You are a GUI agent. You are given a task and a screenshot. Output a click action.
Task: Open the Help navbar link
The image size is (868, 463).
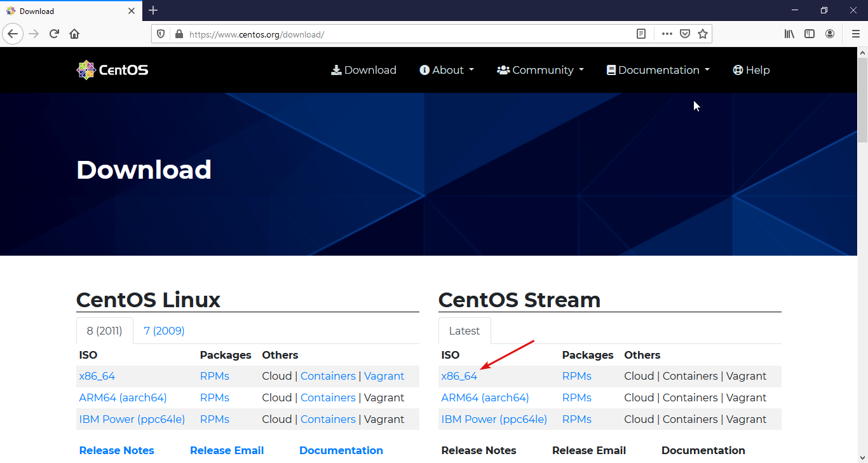[751, 70]
